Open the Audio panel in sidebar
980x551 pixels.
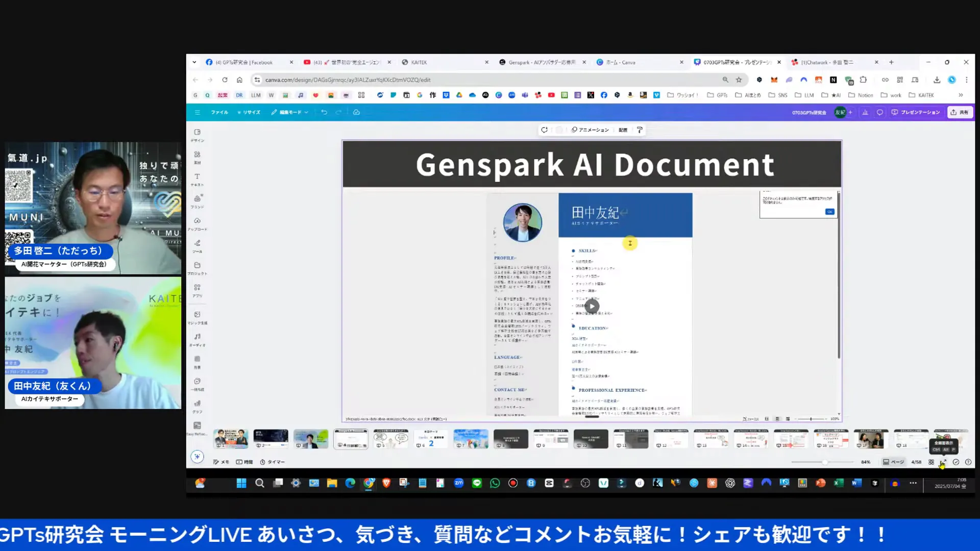pyautogui.click(x=198, y=340)
